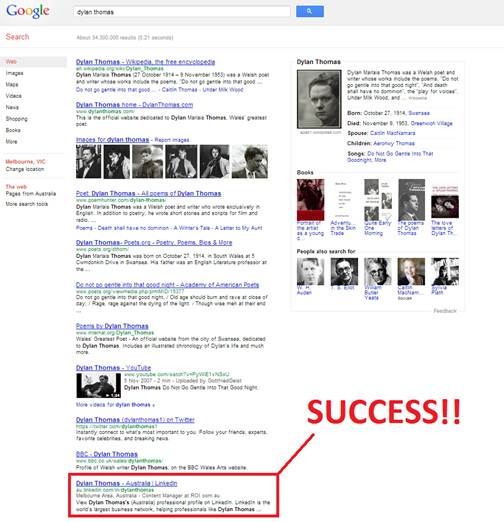
Task: Open the Dylan Thomas LinkedIn result
Action: 126,483
